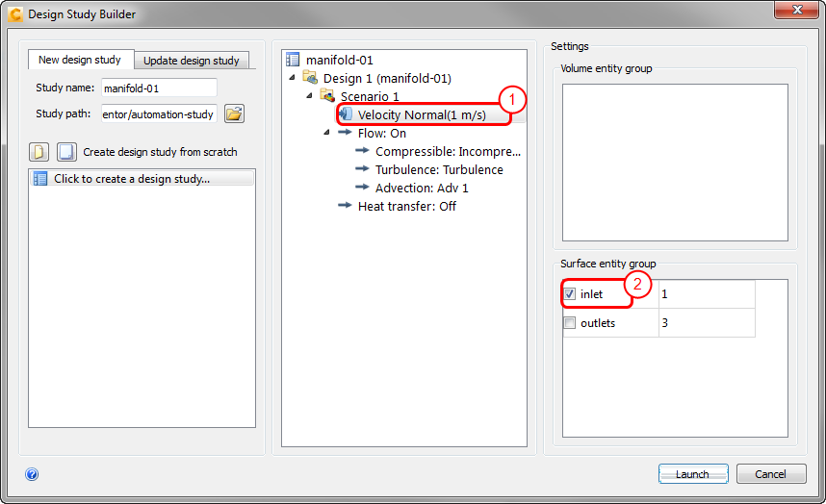Viewport: 826px width, 504px height.
Task: Click the inlet count cell showing 1
Action: pos(707,293)
